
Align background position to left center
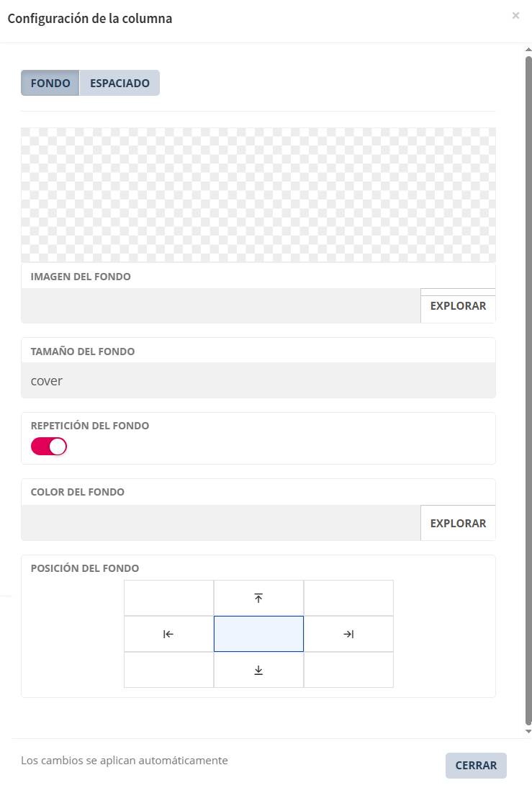168,634
